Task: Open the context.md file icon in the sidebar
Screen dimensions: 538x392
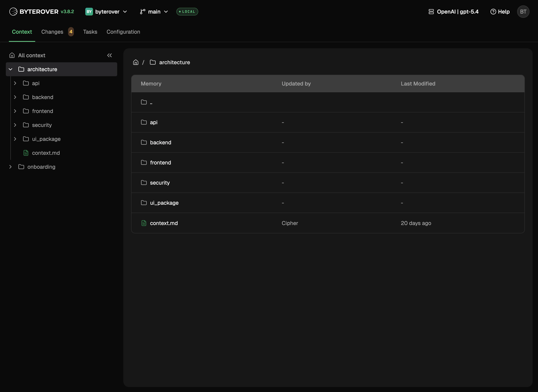Action: (26, 153)
